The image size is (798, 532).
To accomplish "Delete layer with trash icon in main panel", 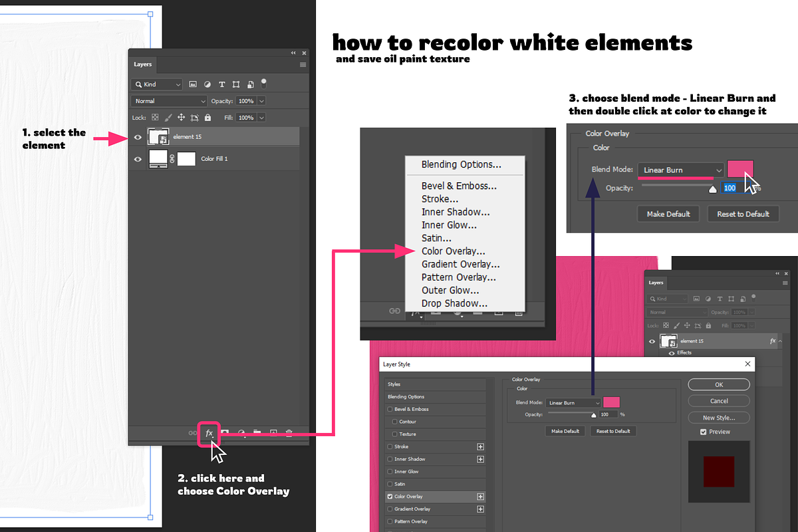I will coord(289,433).
